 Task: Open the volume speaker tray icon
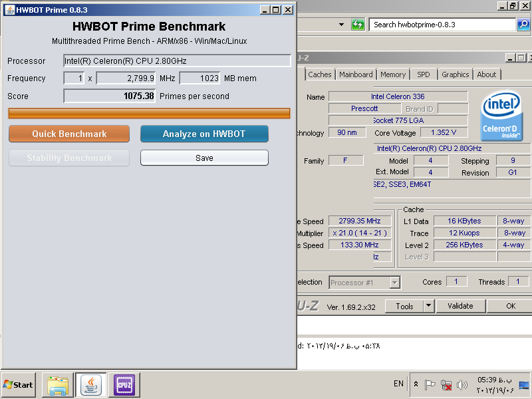(462, 385)
